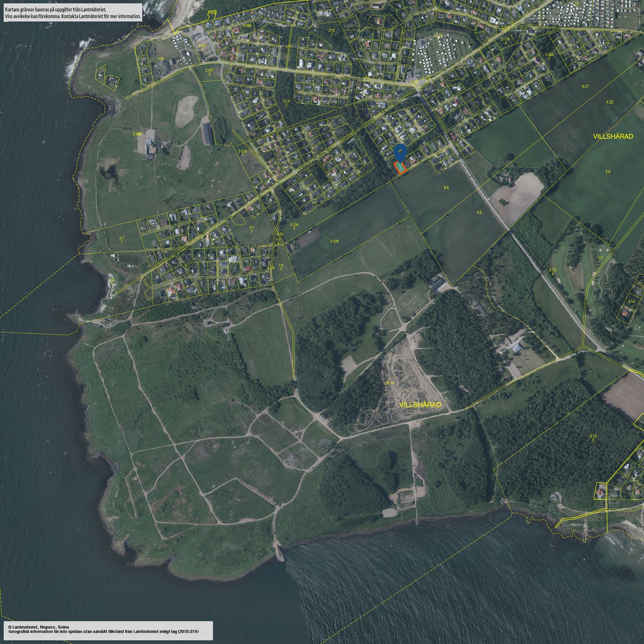Click the 2:498 parcel label
The image size is (644, 644).
[247, 26]
